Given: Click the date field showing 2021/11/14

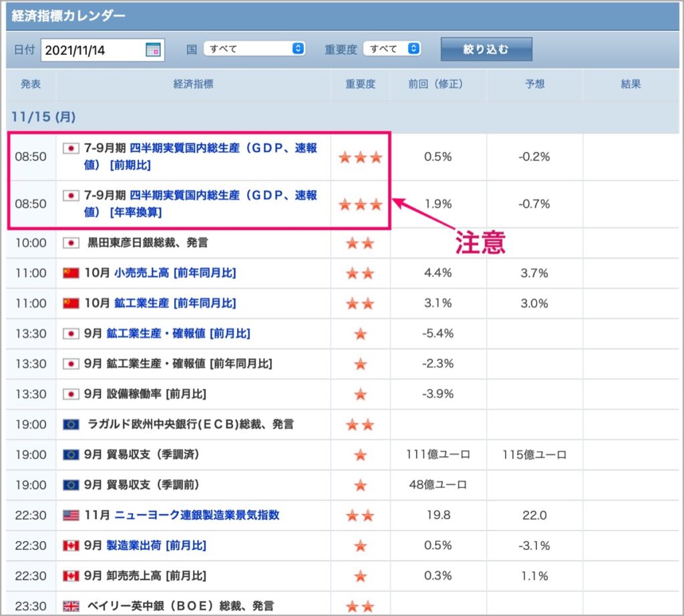Looking at the screenshot, I should pos(102,49).
